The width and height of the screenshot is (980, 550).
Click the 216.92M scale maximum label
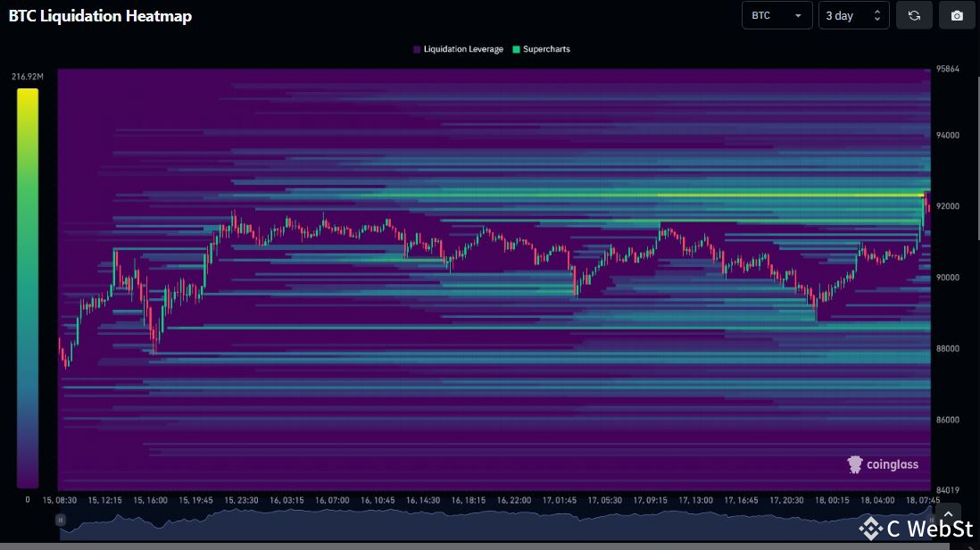coord(28,77)
